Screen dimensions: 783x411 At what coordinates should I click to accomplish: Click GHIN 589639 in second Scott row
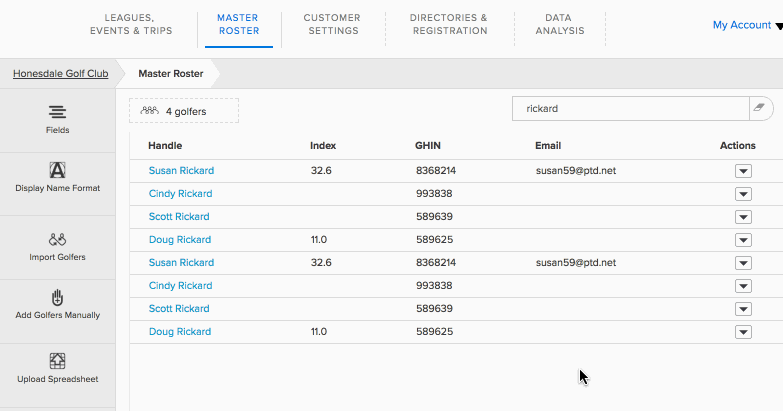(434, 308)
